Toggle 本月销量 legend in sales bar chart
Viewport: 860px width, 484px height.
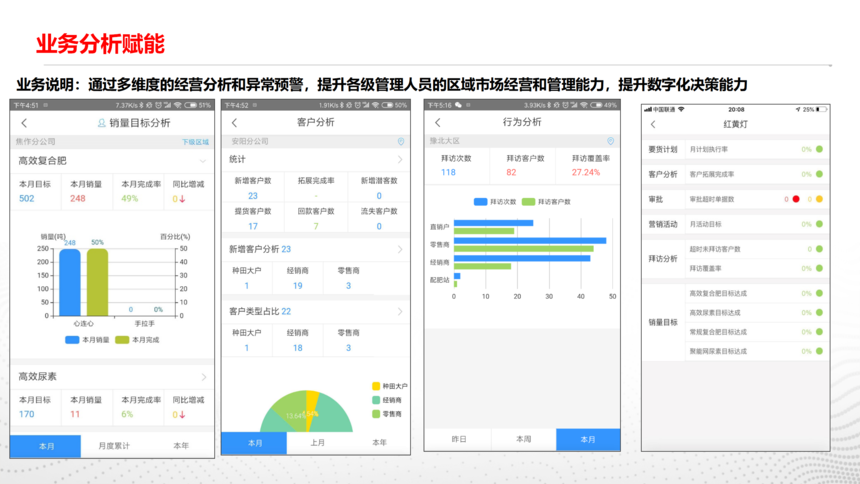coord(88,340)
